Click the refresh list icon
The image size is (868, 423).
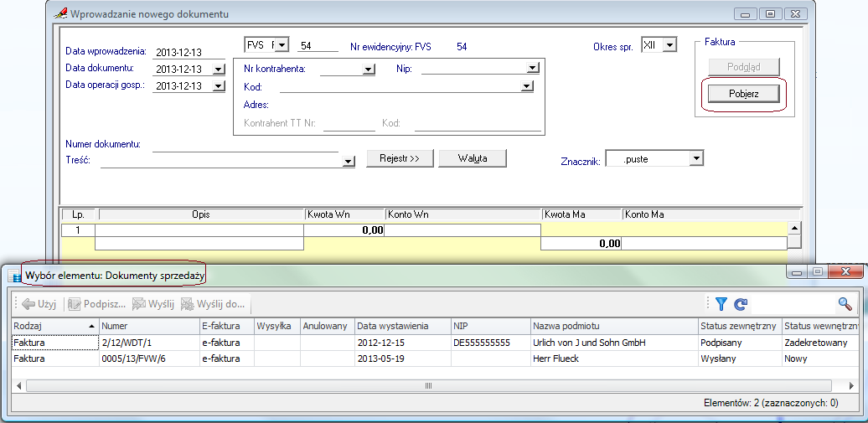click(x=740, y=305)
